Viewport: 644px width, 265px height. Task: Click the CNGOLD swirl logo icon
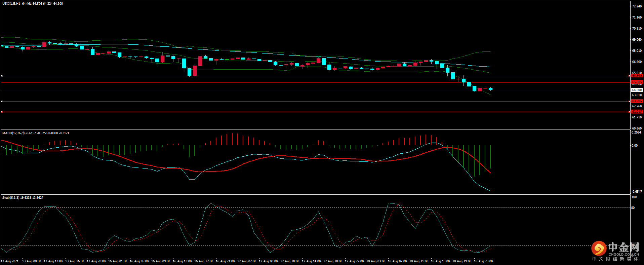click(x=599, y=249)
